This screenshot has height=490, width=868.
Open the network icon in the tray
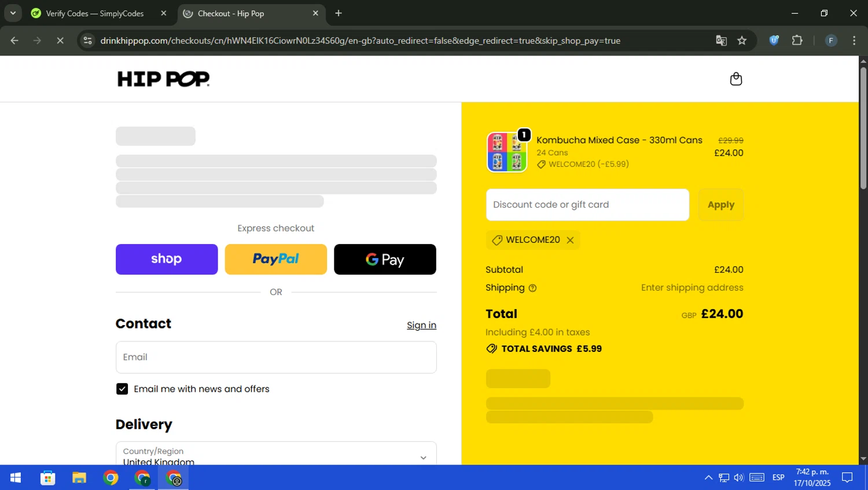(724, 478)
